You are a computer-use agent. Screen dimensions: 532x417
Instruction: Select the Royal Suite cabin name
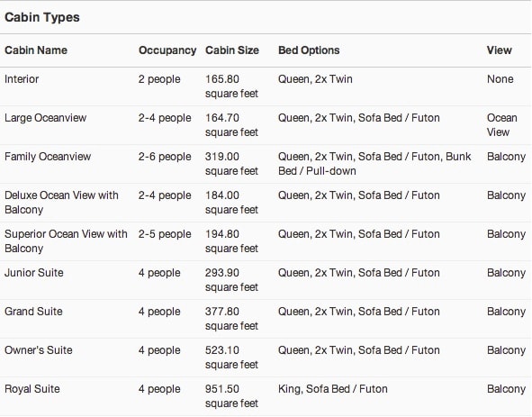click(32, 389)
